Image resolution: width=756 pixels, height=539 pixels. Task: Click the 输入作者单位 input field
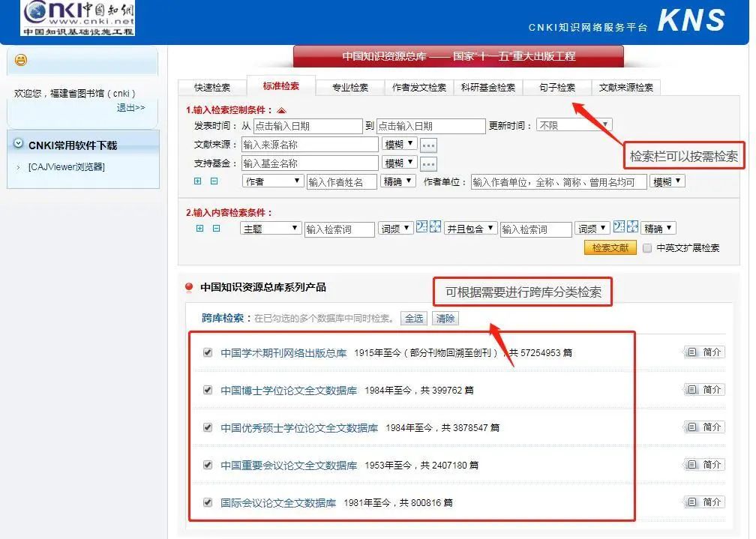[x=559, y=182]
